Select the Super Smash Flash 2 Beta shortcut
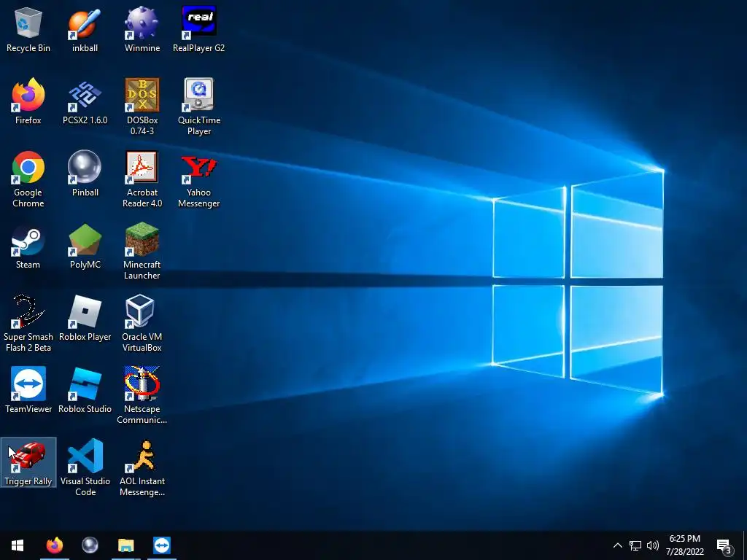 [28, 324]
